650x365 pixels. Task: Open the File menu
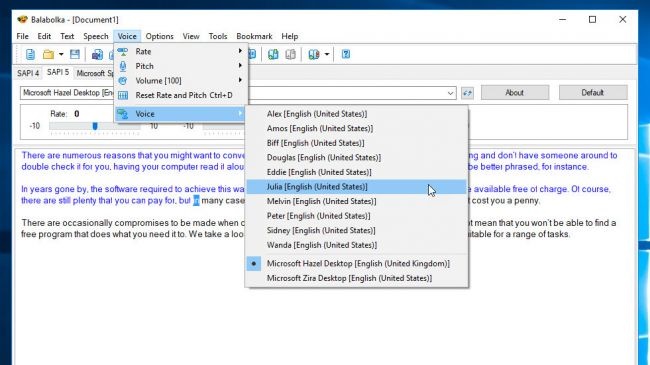[x=22, y=36]
